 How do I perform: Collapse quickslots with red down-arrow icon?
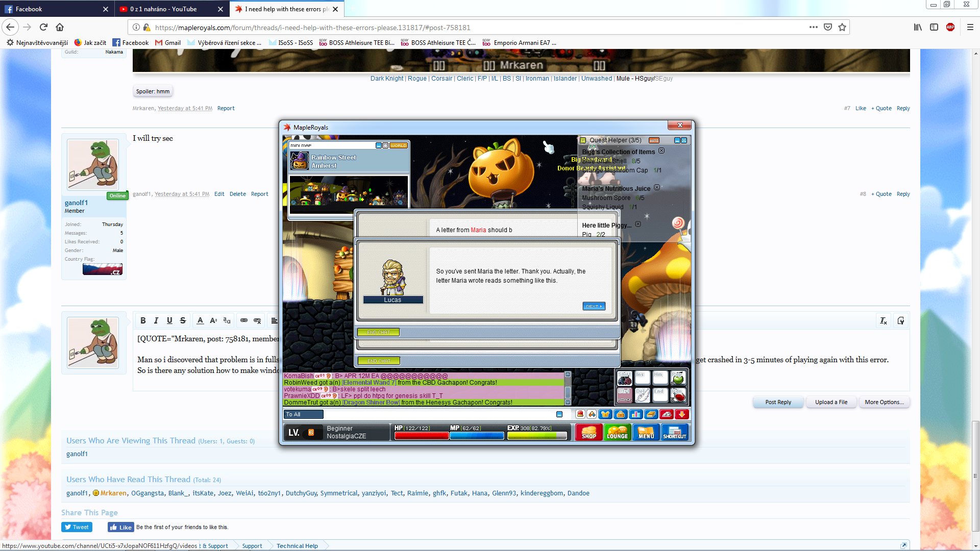point(682,414)
